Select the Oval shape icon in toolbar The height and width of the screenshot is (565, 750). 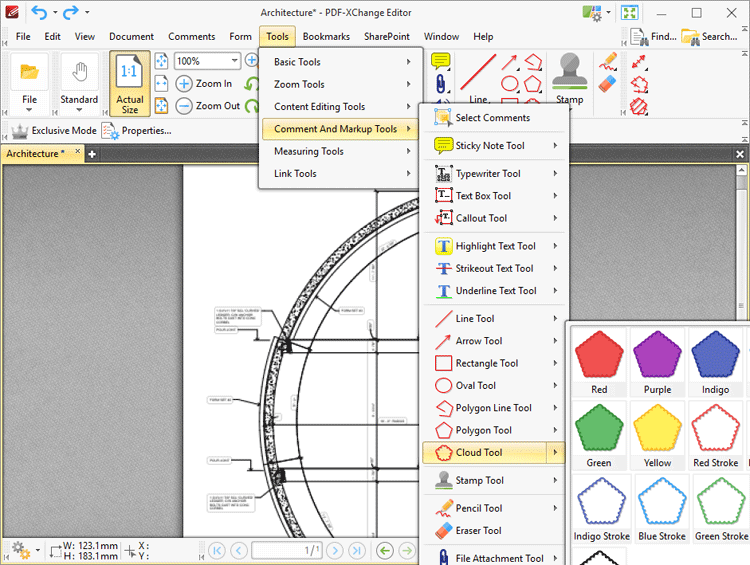pos(510,84)
